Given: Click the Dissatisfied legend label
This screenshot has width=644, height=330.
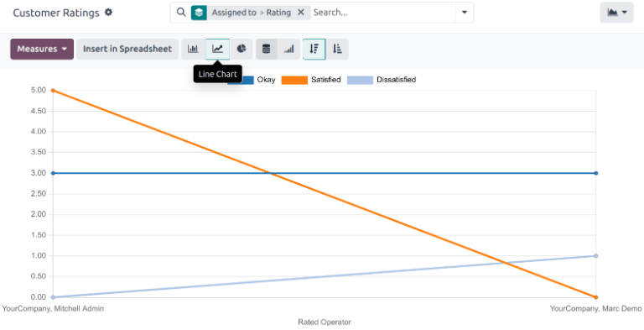Looking at the screenshot, I should pos(397,80).
